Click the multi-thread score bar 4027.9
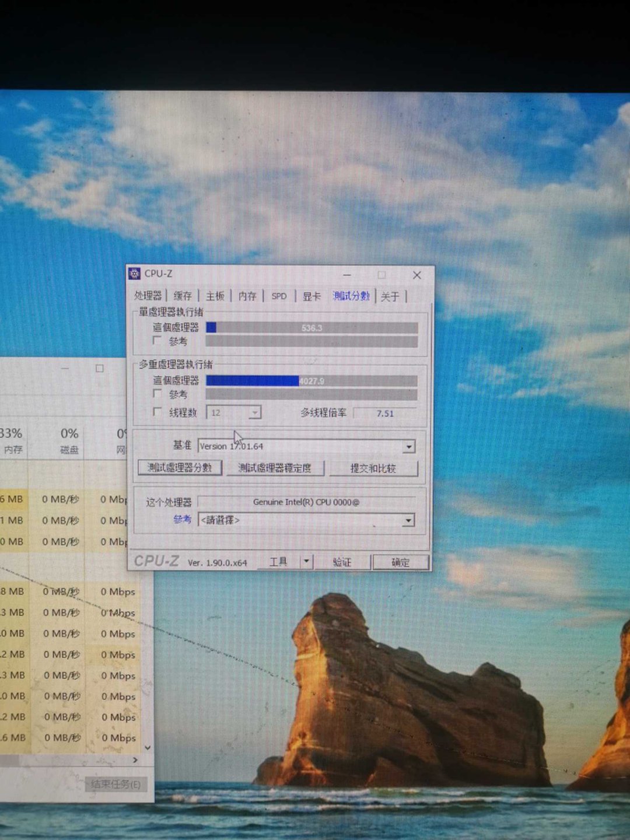The width and height of the screenshot is (630, 840). coord(311,381)
